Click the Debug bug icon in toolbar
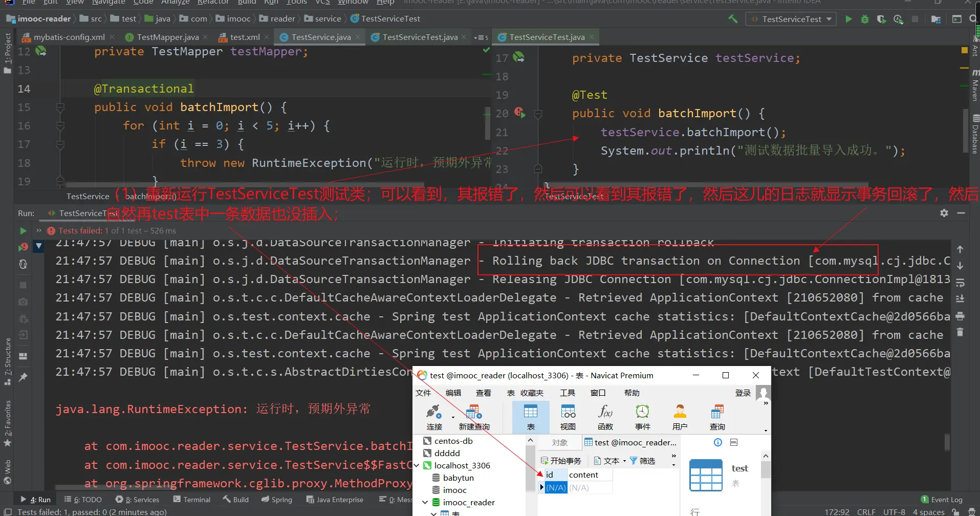This screenshot has height=516, width=980. coord(865,19)
